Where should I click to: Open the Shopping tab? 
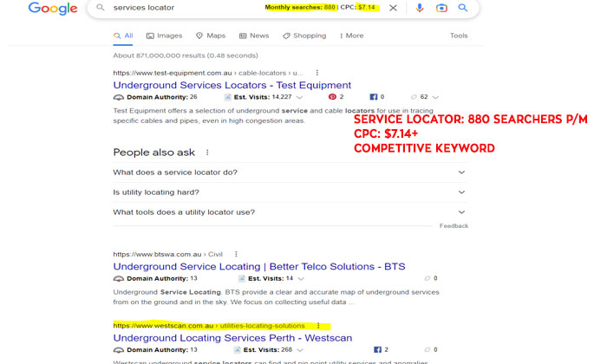304,36
